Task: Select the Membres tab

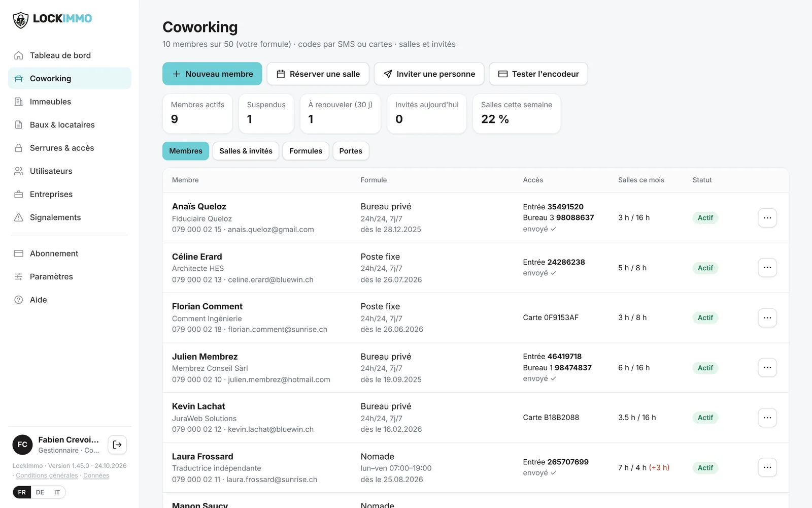Action: 186,151
